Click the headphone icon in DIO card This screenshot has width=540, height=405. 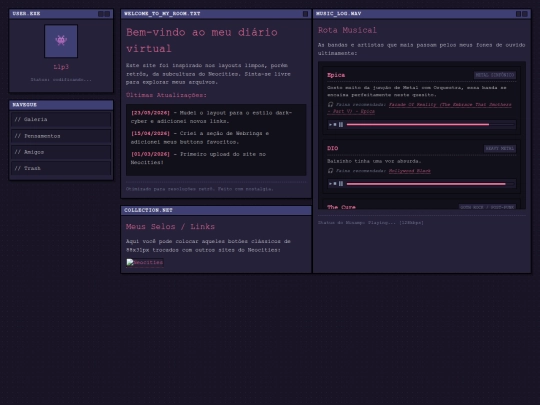pyautogui.click(x=330, y=170)
